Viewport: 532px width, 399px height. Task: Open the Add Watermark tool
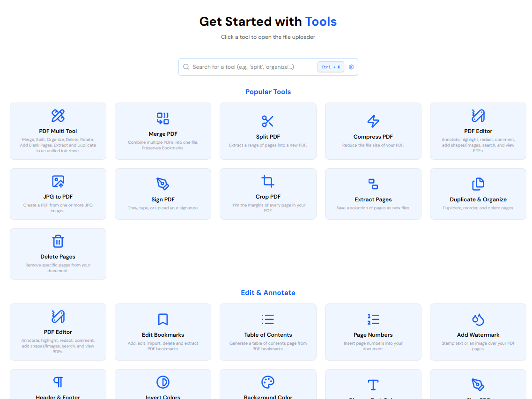478,332
